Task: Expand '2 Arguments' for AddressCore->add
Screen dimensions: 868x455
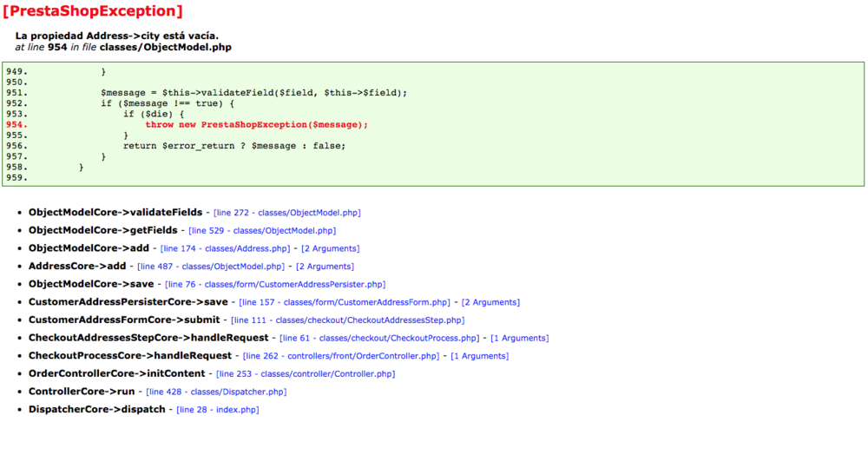Action: pos(325,267)
